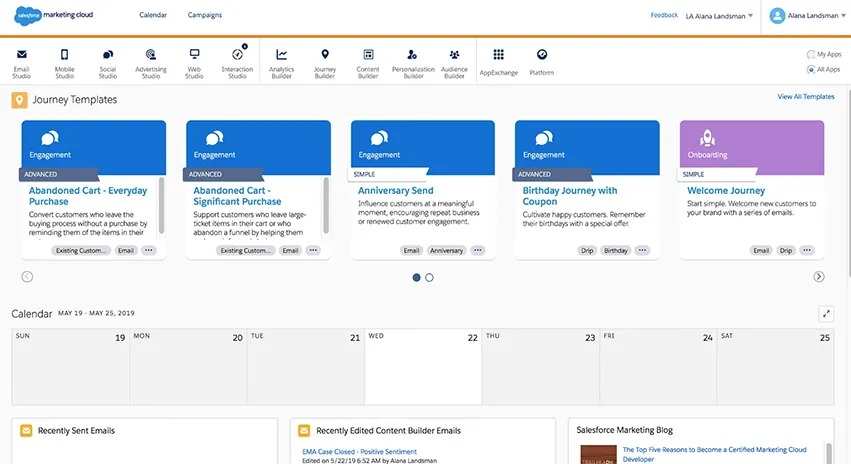Open the Campaigns menu item
851x464 pixels.
[205, 15]
